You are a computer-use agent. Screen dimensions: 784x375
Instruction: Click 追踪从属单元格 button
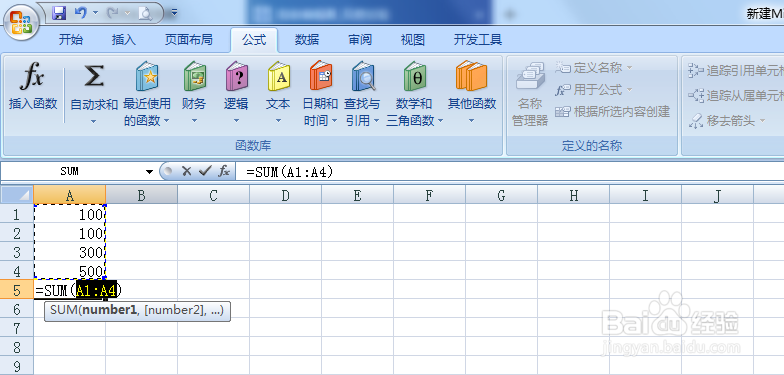click(x=735, y=95)
